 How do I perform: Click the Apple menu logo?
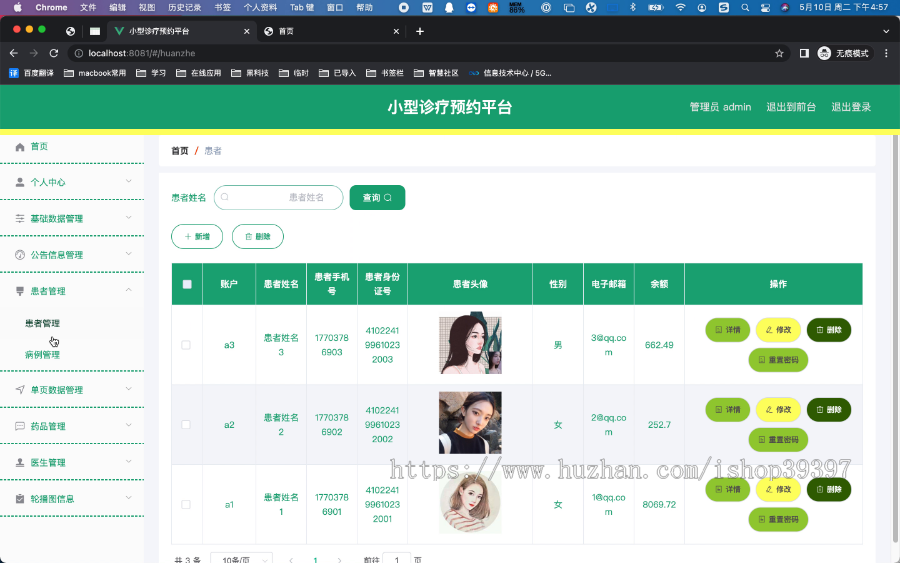pyautogui.click(x=18, y=7)
